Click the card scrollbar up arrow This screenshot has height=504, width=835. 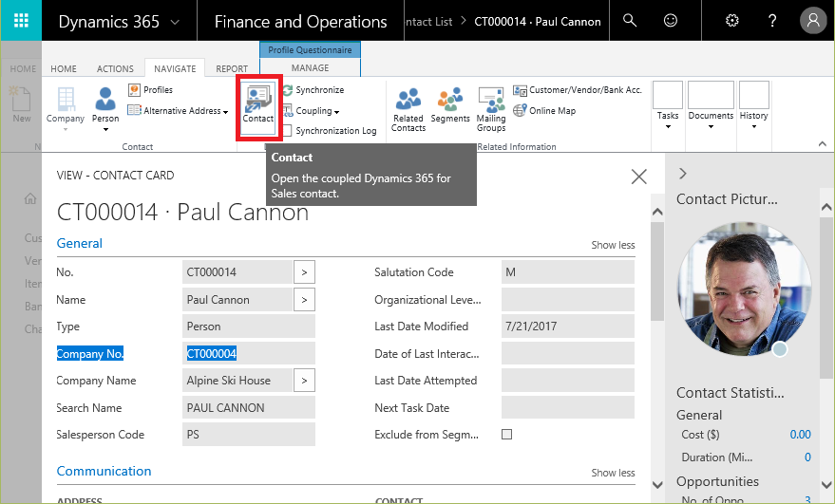point(657,212)
